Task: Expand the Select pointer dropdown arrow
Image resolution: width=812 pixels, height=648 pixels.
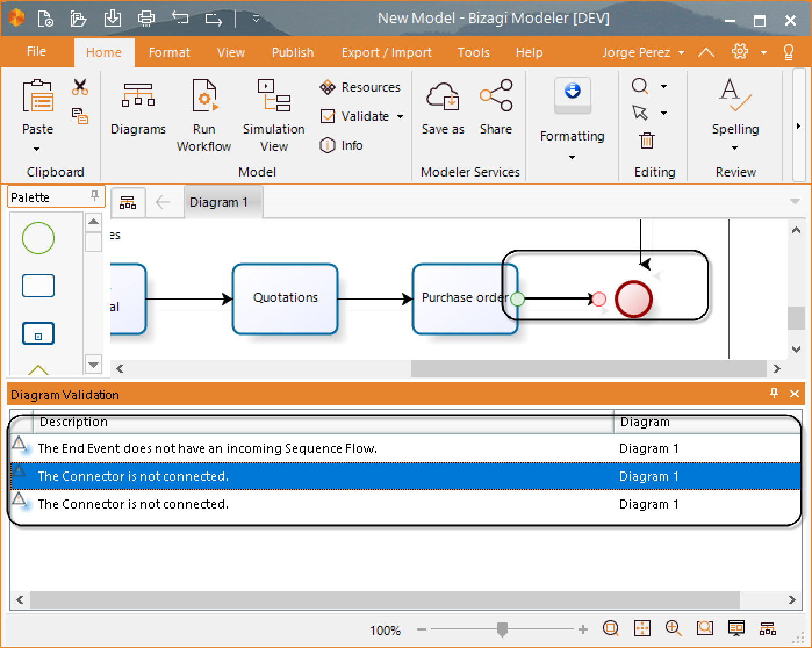Action: pos(664,113)
